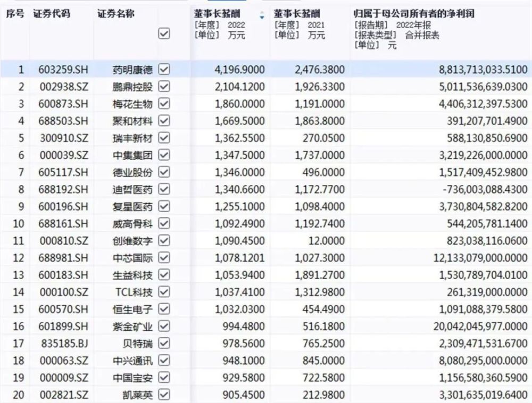Toggle the select-all checkbox in the header
532x403 pixels.
(164, 33)
